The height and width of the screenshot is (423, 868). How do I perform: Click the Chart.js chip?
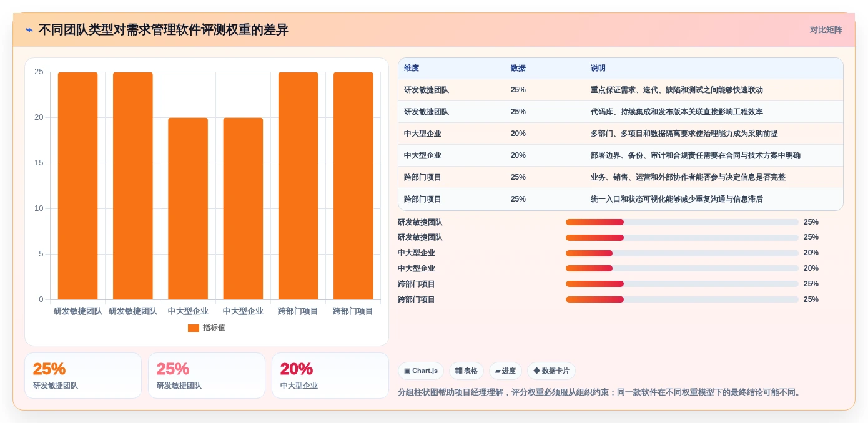pos(421,371)
